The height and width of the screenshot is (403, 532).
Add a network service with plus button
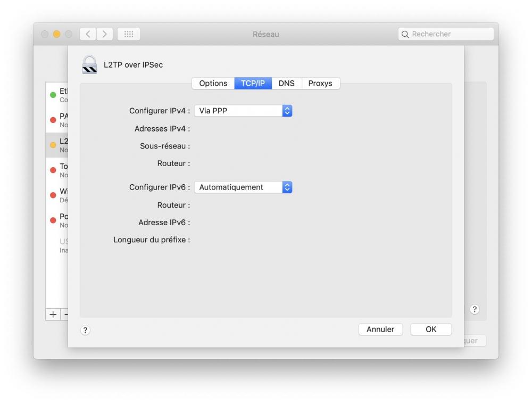click(x=53, y=315)
